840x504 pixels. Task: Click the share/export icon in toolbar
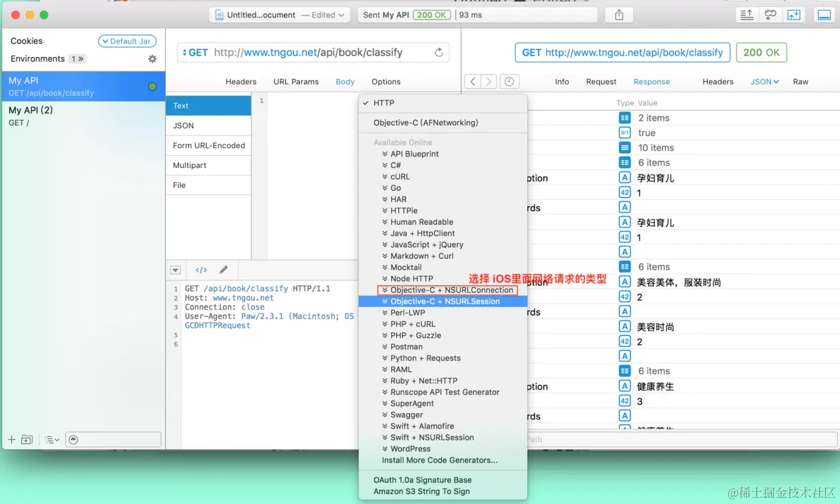[618, 15]
